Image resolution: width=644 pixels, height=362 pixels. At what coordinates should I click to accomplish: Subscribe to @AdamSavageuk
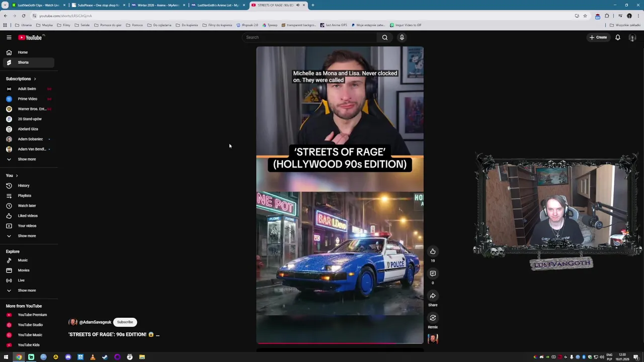coord(125,322)
